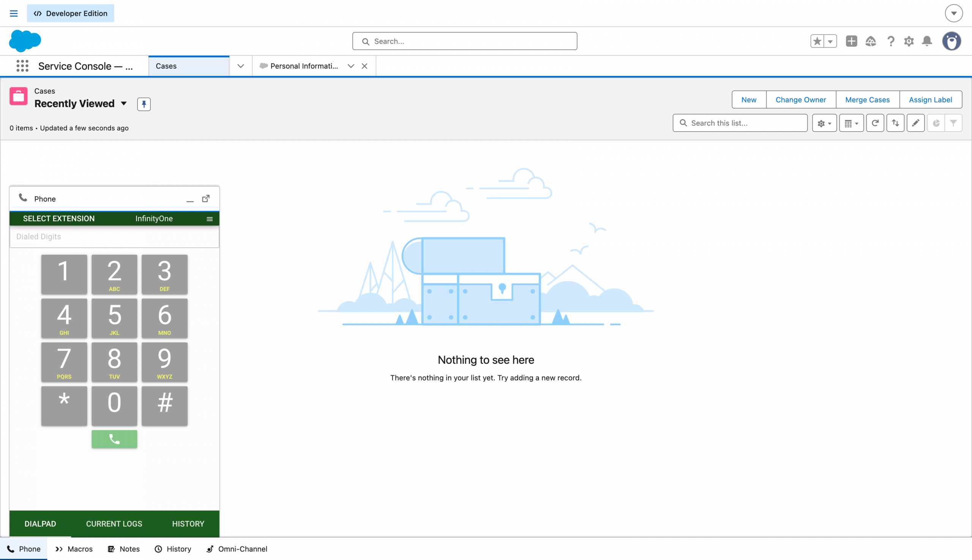Open the Notifications bell
This screenshot has height=560, width=972.
(927, 41)
